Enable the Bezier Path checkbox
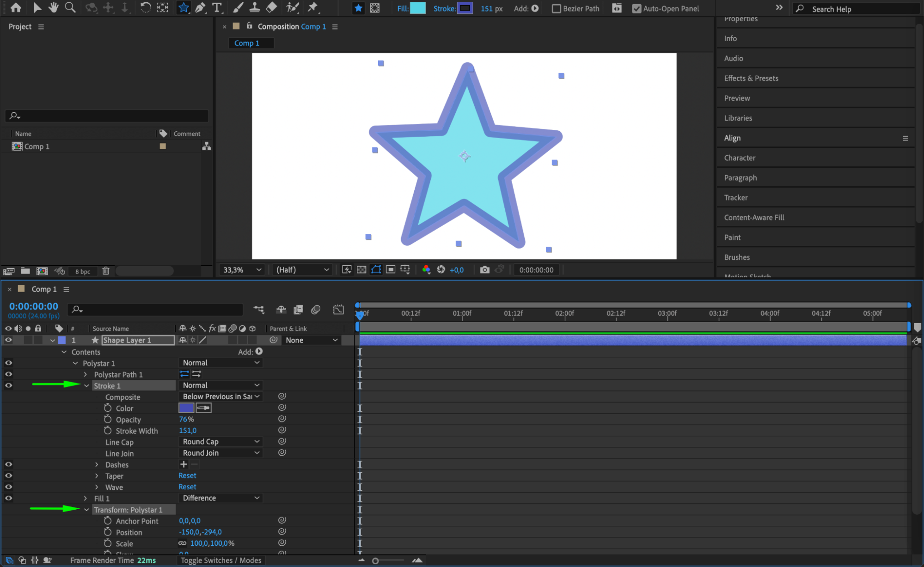Viewport: 924px width, 567px height. (557, 9)
